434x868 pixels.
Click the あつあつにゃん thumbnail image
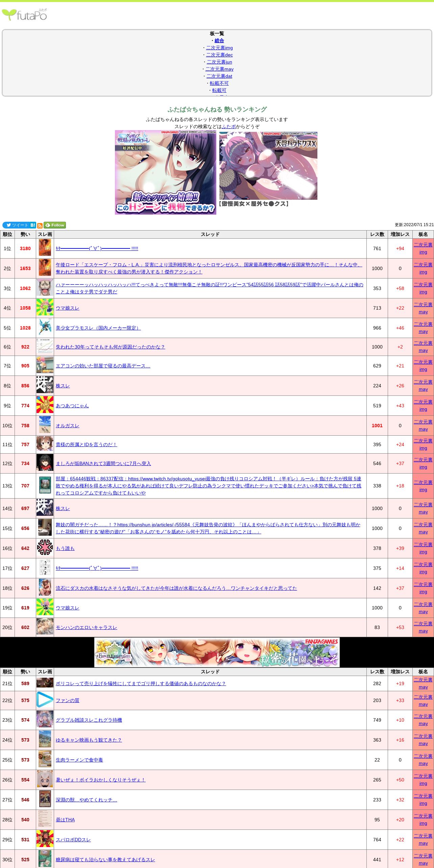tap(45, 405)
